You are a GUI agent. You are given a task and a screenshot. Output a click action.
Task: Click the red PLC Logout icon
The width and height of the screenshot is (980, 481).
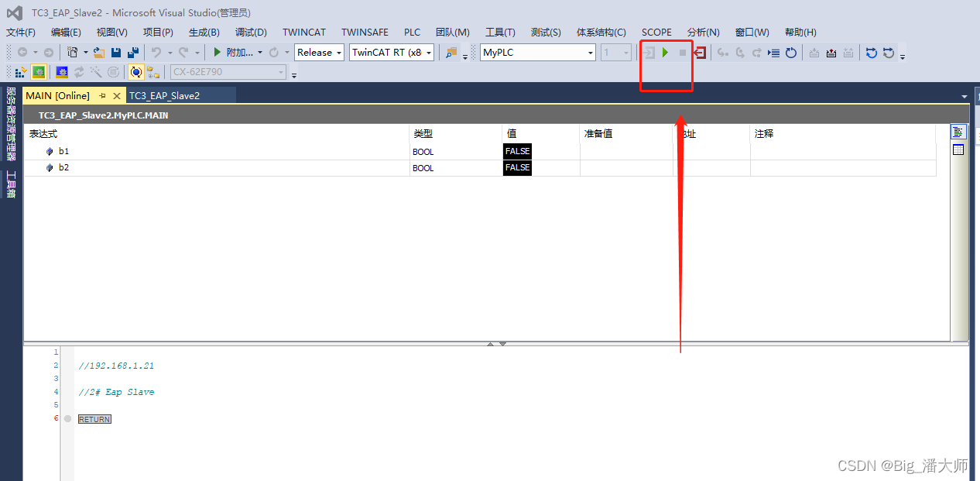(700, 53)
